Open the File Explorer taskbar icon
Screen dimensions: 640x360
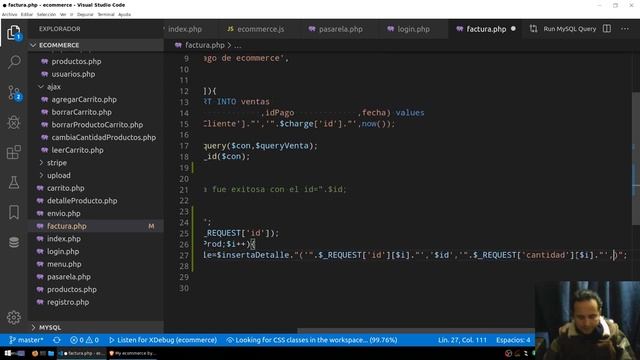[x=51, y=353]
